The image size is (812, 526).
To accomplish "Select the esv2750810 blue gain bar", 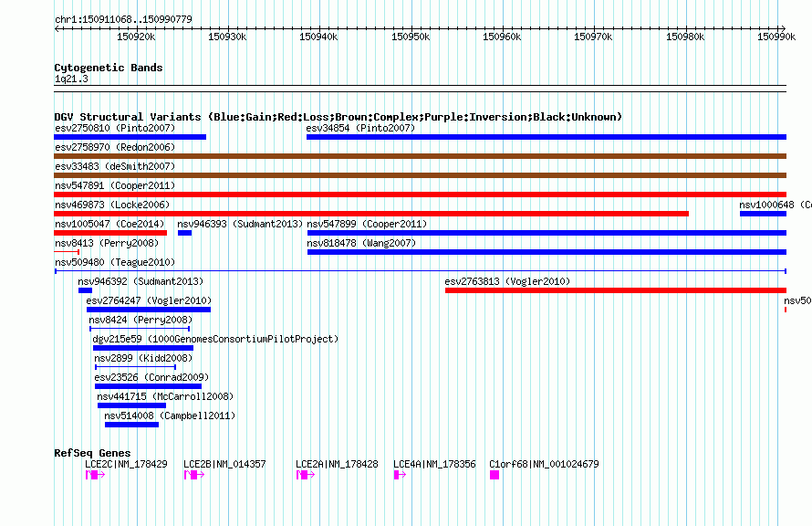I will pyautogui.click(x=130, y=137).
